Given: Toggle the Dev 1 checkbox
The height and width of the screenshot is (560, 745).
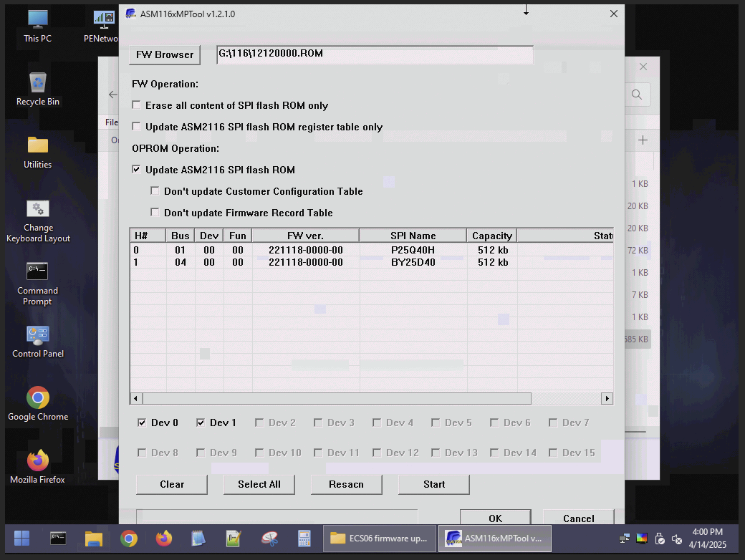Looking at the screenshot, I should [x=201, y=423].
